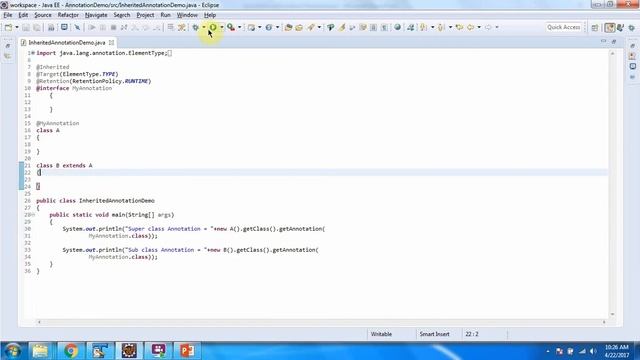Open the External Tools dropdown arrow

tap(240, 27)
